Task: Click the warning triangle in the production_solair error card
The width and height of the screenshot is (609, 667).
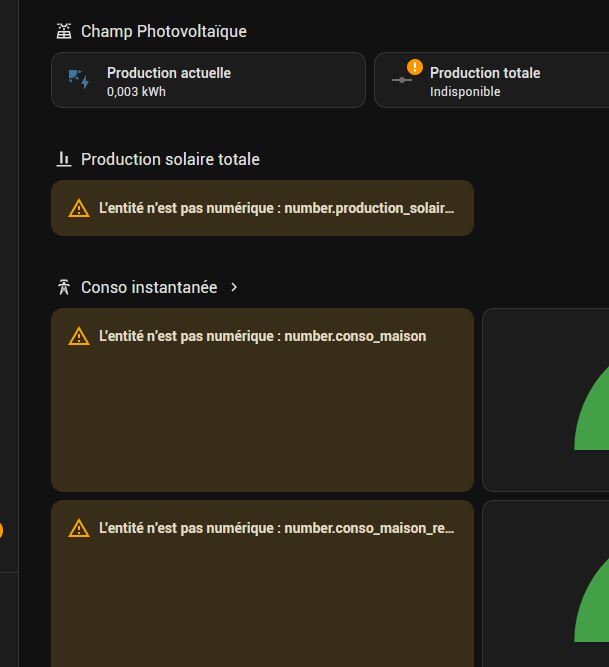Action: pyautogui.click(x=79, y=208)
